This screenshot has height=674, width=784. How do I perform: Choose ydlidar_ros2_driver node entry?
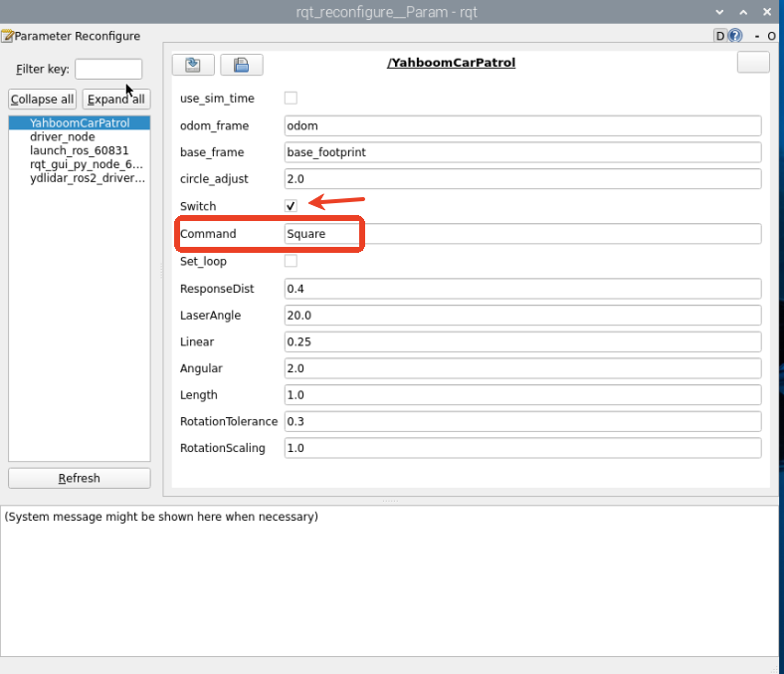[88, 178]
